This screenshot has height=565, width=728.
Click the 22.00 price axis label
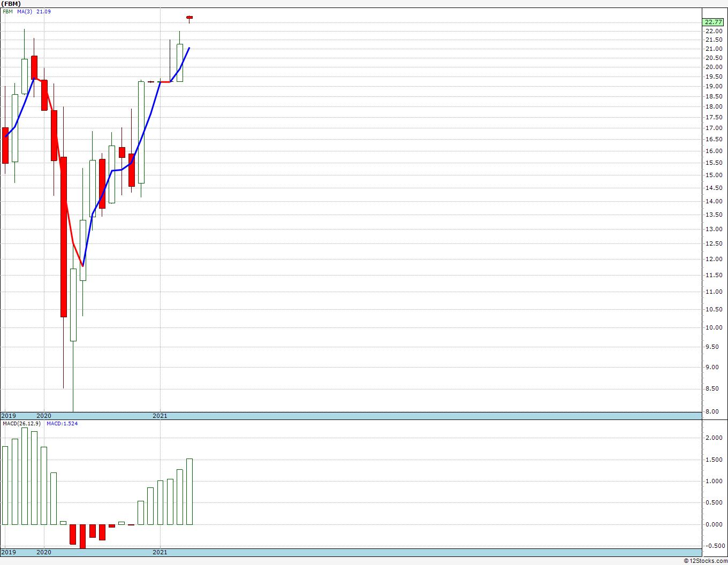[713, 31]
